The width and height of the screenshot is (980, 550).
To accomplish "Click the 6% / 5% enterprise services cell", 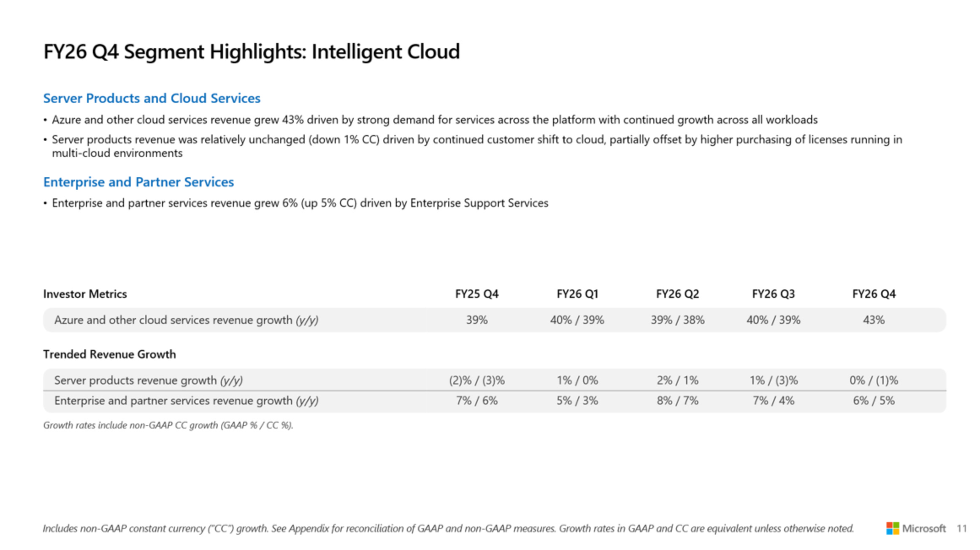I will click(874, 401).
